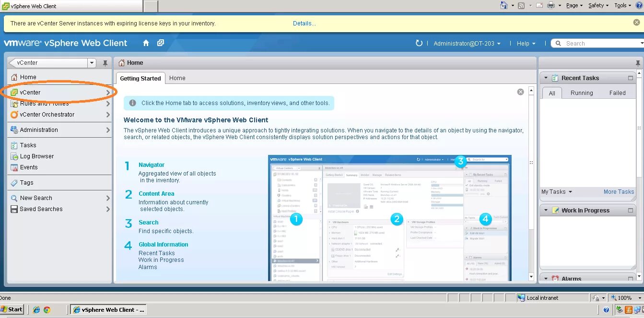This screenshot has width=644, height=318.
Task: Open the IE Page menu
Action: (574, 5)
